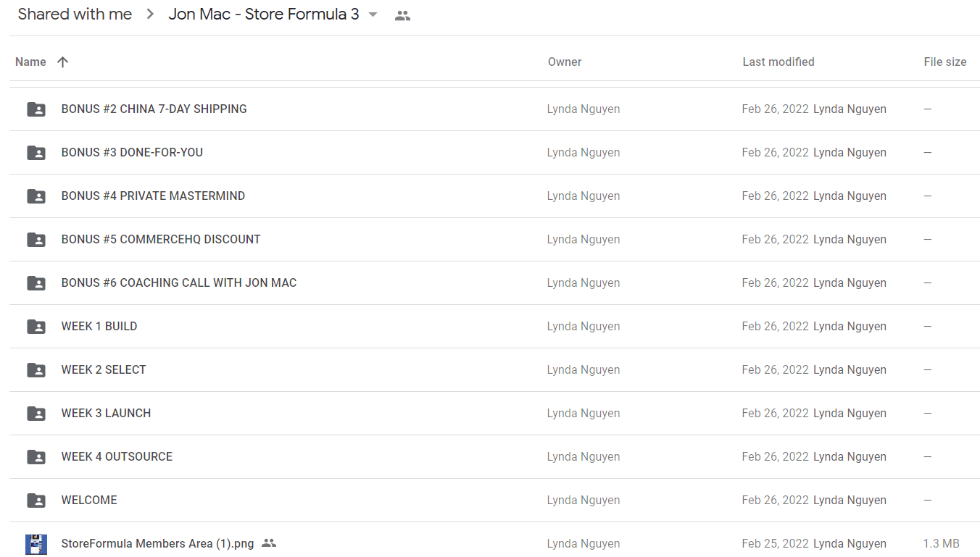Screen dimensions: 980x557
Task: Click the shared folder icon beside BONUS #2 CHINA 7-DAY SHIPPING
Action: [x=36, y=109]
